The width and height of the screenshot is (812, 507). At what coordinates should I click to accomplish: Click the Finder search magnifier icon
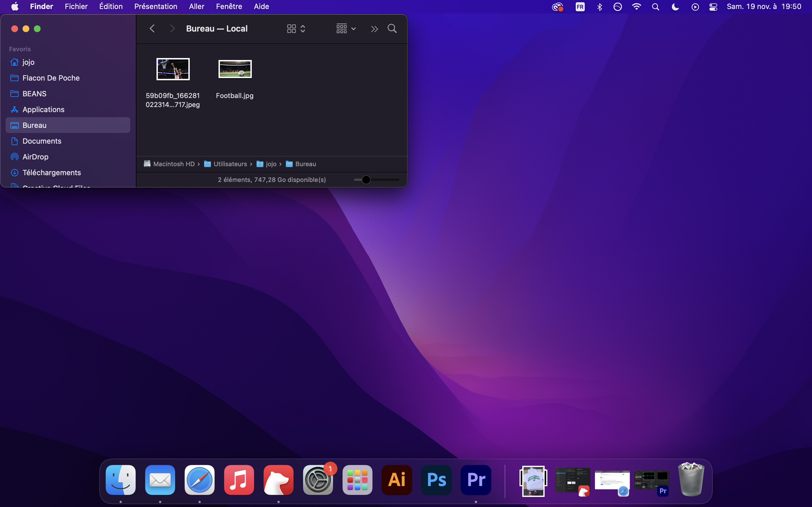coord(392,28)
